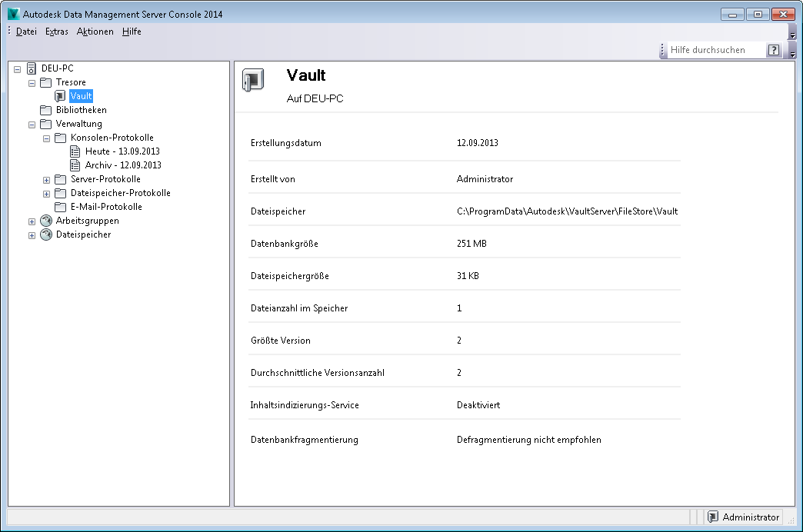The image size is (803, 532).
Task: Click the Vault icon in the tree
Action: [x=61, y=96]
